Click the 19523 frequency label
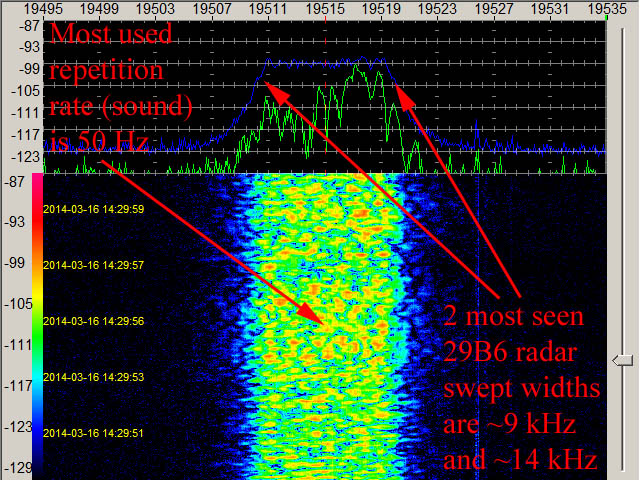Image resolution: width=640 pixels, height=480 pixels. (437, 9)
